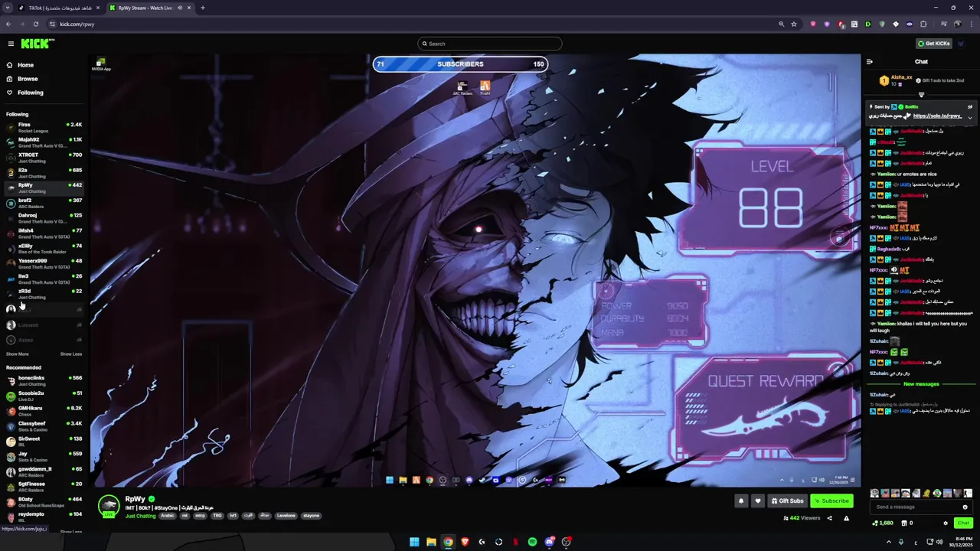Click Show More under Following
The width and height of the screenshot is (980, 551).
point(18,354)
